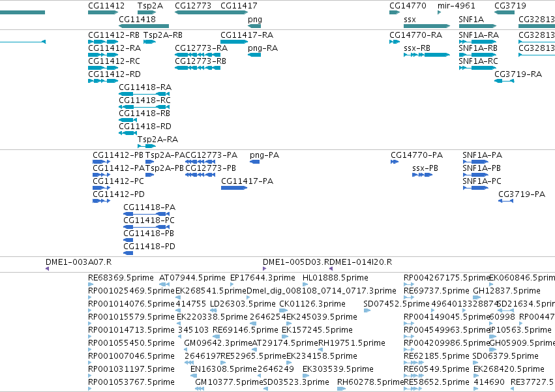Open the CG11417 gene label
Screen dimensions: 555x392
click(x=239, y=6)
